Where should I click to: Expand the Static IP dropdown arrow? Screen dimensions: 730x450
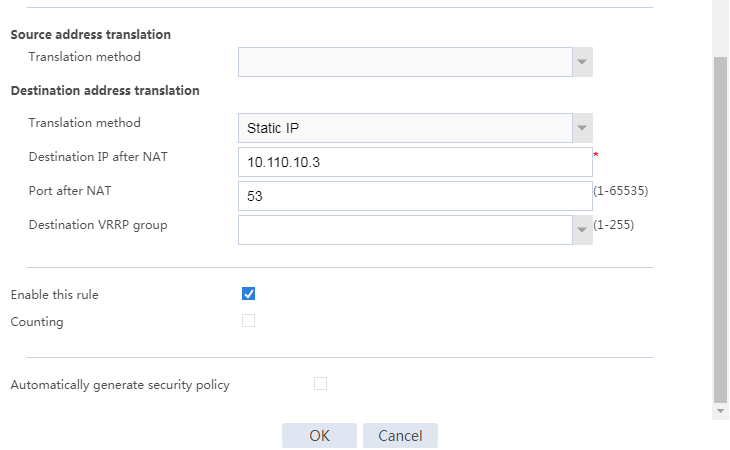(x=582, y=128)
